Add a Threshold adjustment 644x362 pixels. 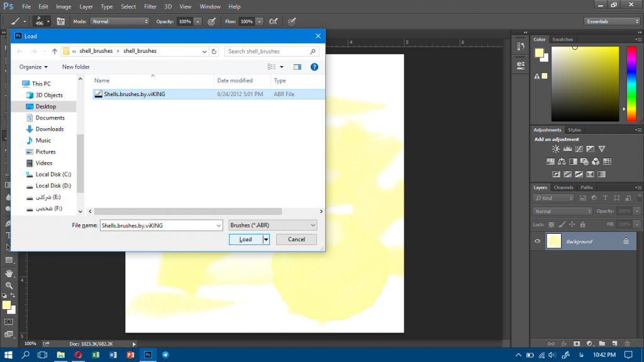click(x=579, y=175)
